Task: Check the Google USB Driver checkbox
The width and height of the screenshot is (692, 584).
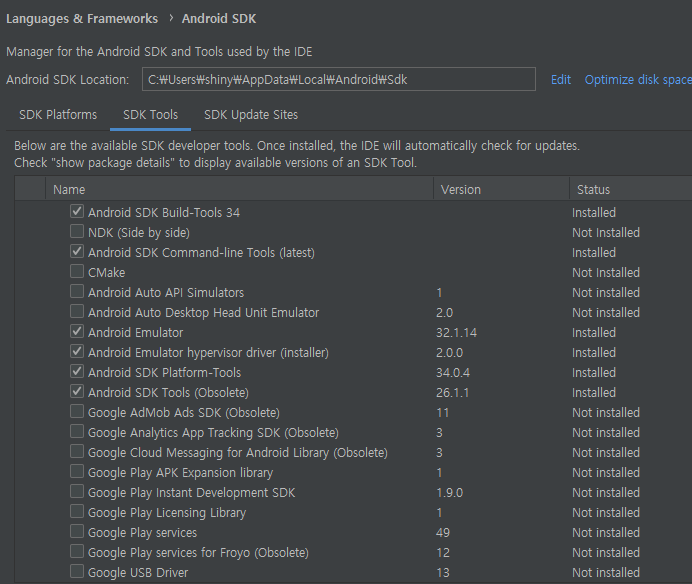Action: 77,571
